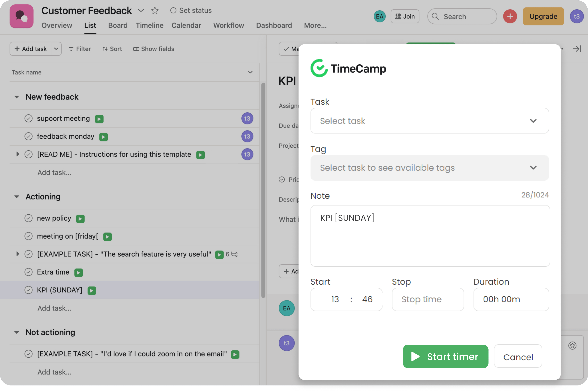Viewport: 588px width, 391px height.
Task: Go to the Workflow tab
Action: [x=229, y=25]
